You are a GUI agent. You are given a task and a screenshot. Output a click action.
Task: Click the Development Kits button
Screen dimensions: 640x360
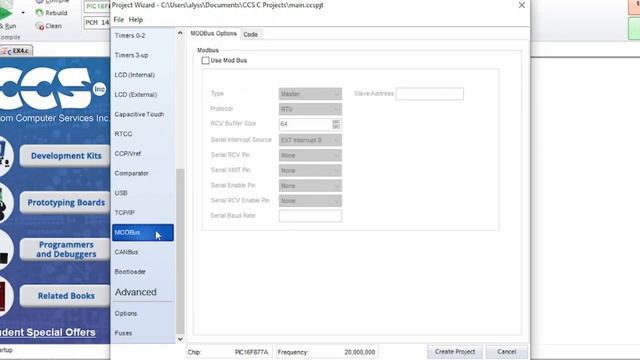point(66,156)
